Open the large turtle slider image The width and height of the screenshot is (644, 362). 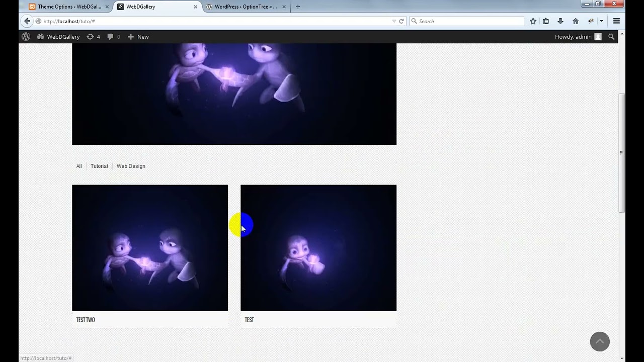click(x=234, y=94)
